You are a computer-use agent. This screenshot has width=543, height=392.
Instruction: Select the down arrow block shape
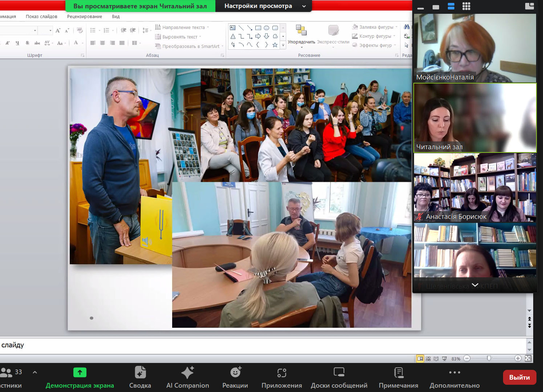pyautogui.click(x=266, y=36)
